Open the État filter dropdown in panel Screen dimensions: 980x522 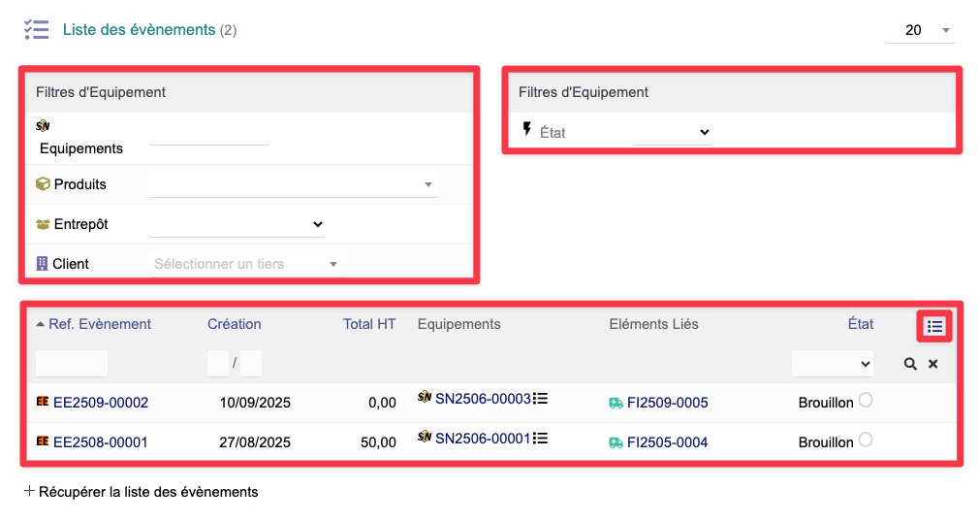point(672,132)
